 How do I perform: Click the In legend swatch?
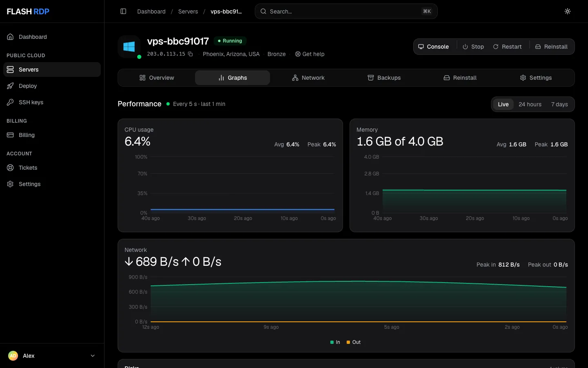pos(332,342)
